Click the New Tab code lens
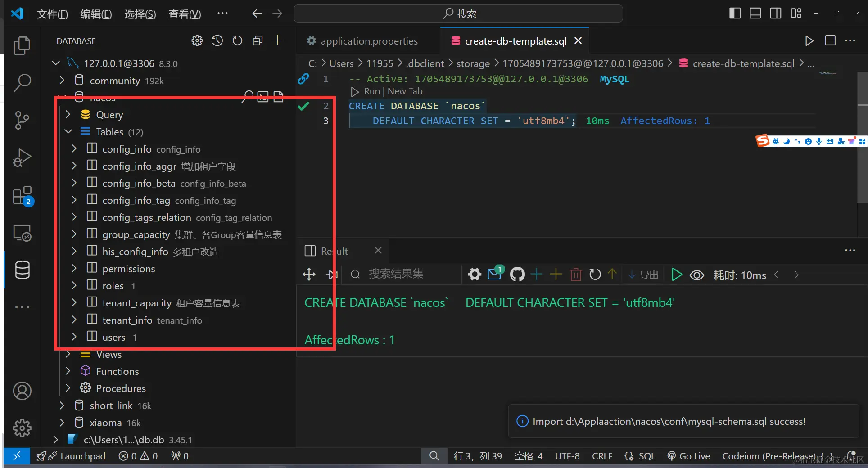 [405, 91]
